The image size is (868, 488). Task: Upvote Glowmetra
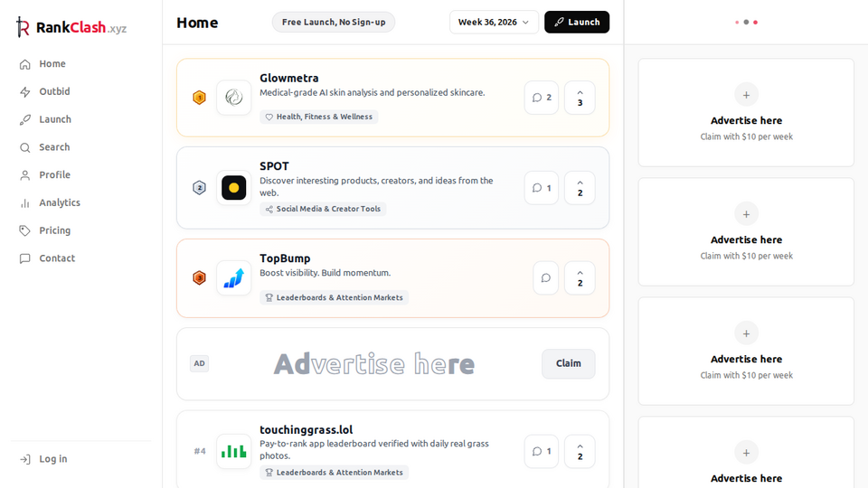[x=580, y=98]
